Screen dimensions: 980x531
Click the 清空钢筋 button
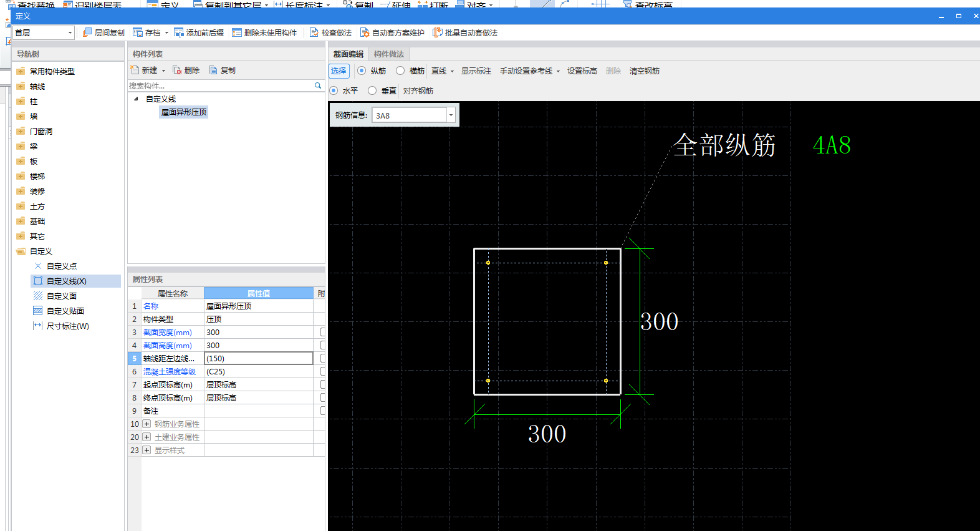pyautogui.click(x=645, y=71)
